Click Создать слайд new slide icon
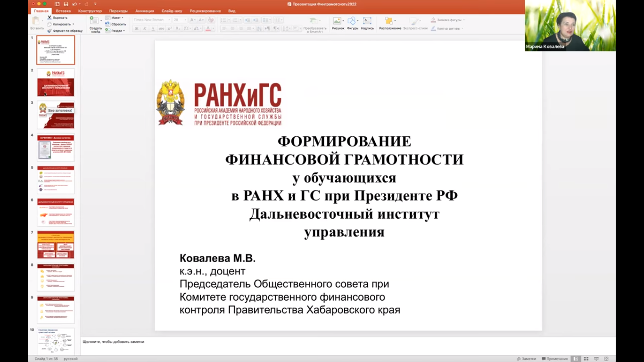Screen dimensions: 644x362 pos(94,21)
